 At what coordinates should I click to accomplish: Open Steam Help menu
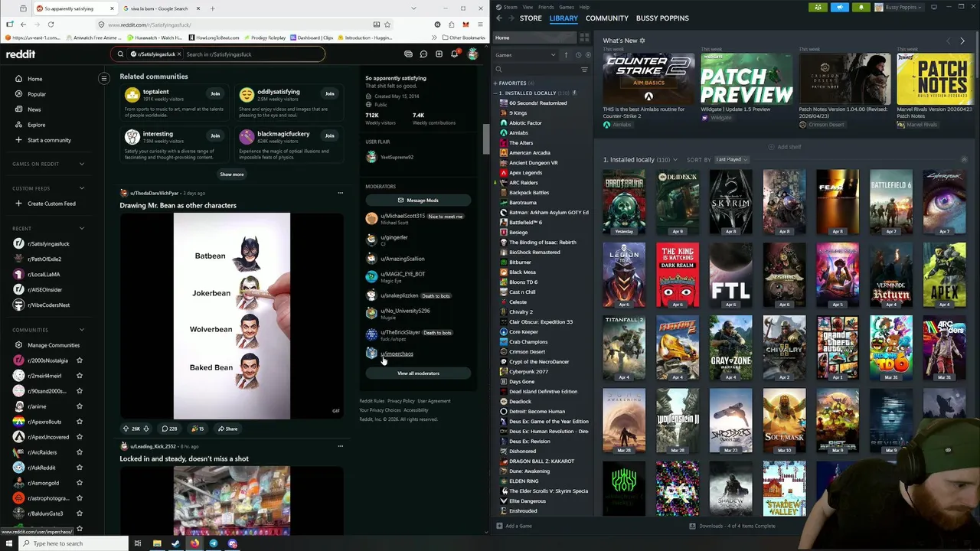coord(584,7)
